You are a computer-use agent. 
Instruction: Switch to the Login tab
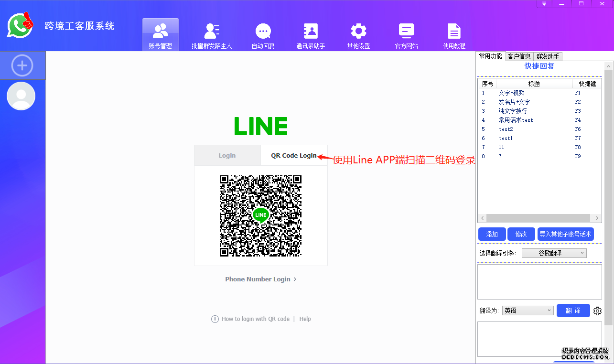pos(227,155)
